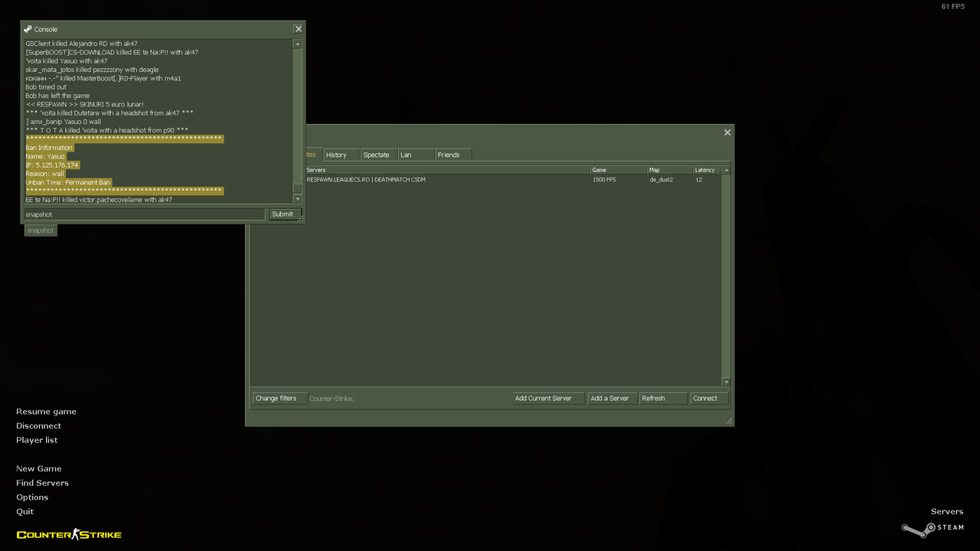Switch to the History tab
This screenshot has width=980, height=551.
(x=341, y=155)
